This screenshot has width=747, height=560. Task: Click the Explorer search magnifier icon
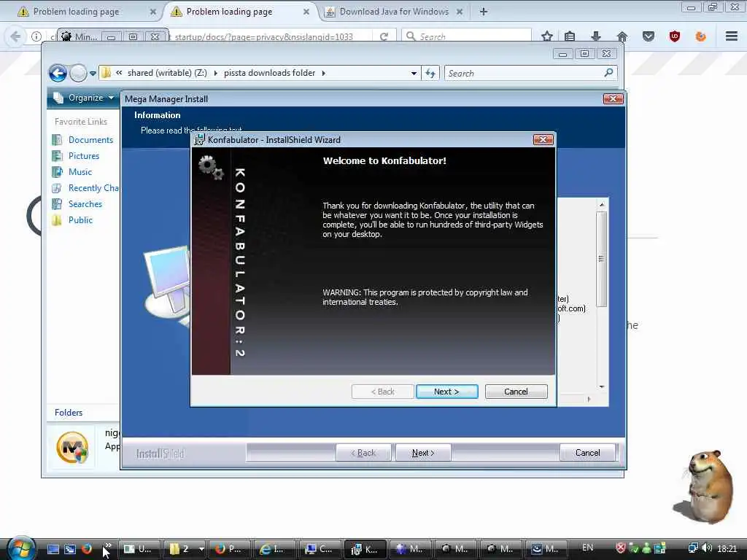click(x=608, y=73)
